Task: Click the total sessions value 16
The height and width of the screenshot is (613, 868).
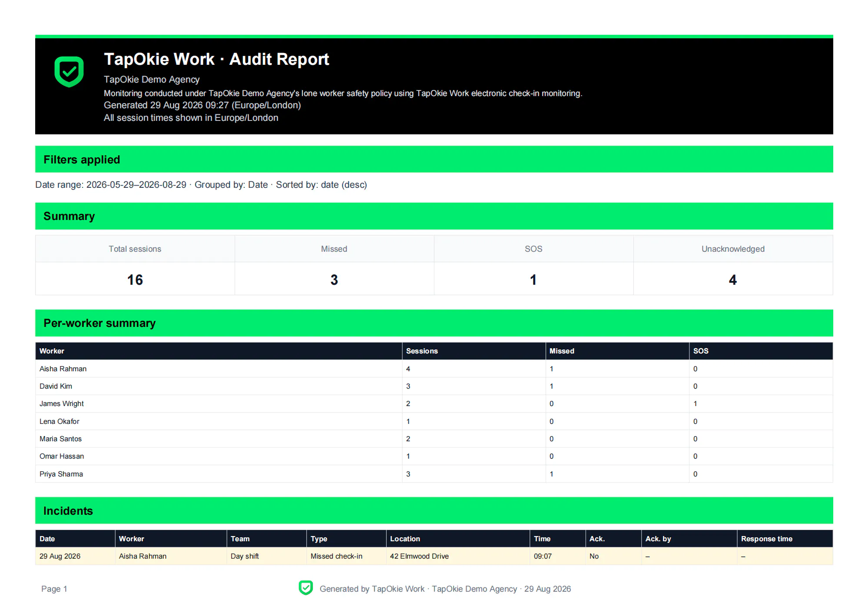Action: tap(135, 280)
